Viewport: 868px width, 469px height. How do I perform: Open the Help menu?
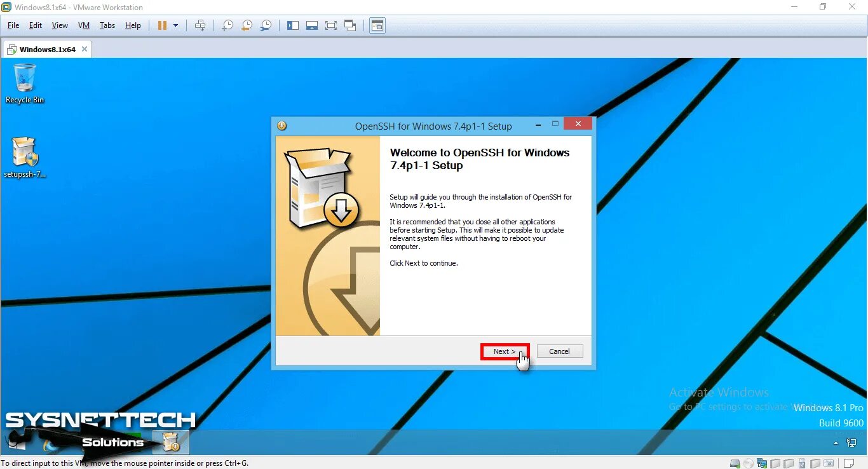point(133,25)
